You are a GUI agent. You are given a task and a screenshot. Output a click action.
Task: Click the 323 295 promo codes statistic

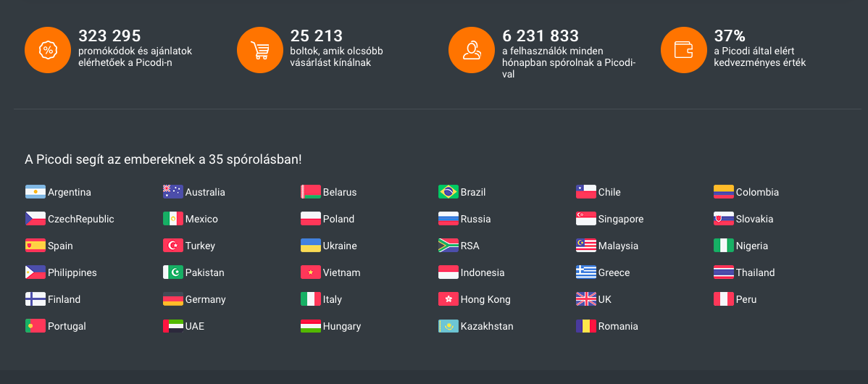(x=109, y=36)
